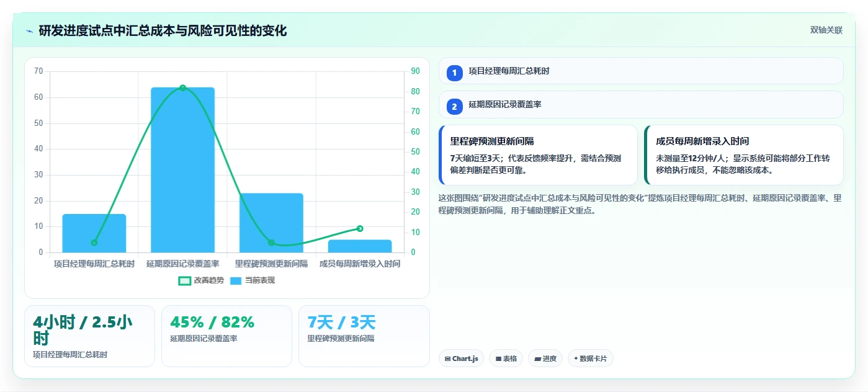Click the summary paragraph starting 这张图围绕
Image resolution: width=868 pixels, height=392 pixels.
(640, 204)
